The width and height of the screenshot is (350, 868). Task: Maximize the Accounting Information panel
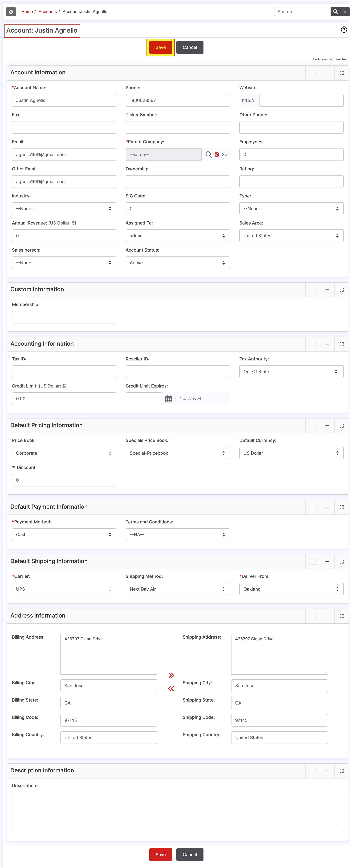click(x=341, y=344)
